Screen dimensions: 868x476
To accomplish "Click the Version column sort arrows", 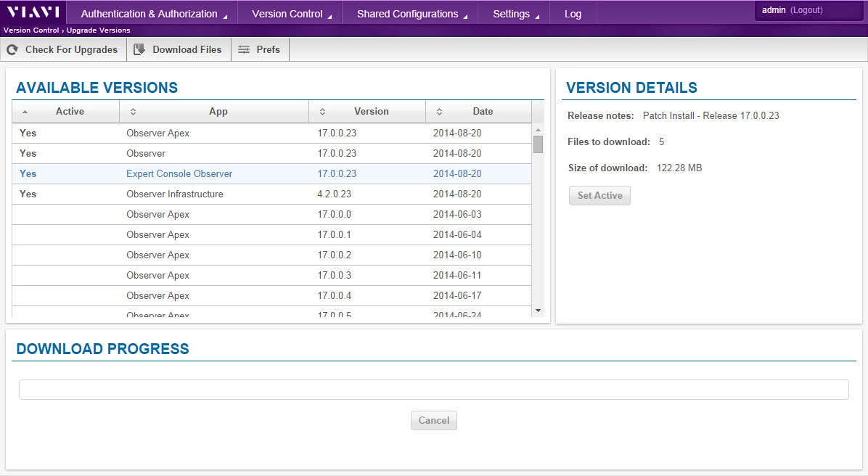I will 322,112.
